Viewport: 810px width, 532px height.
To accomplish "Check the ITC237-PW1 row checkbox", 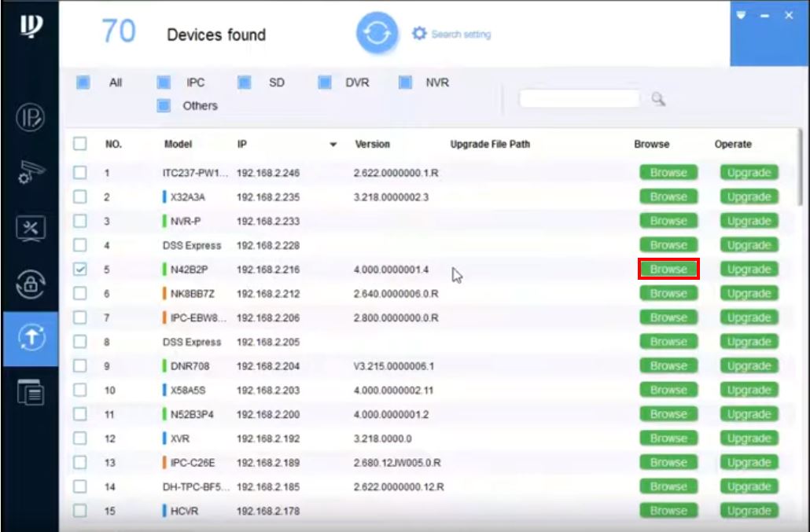I will [x=80, y=172].
